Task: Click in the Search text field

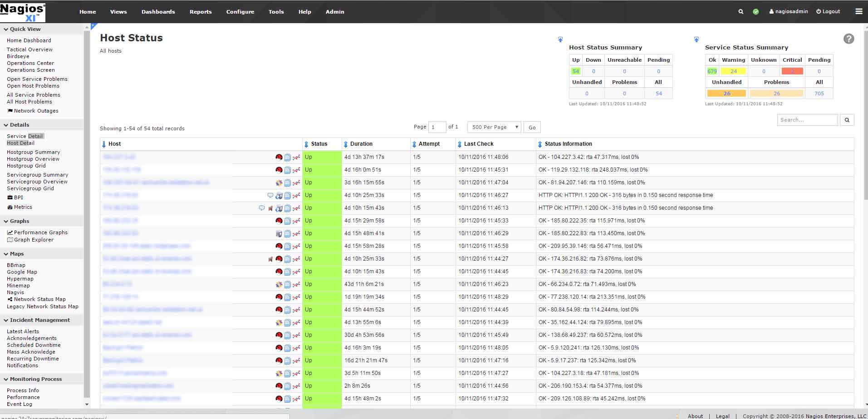Action: click(807, 120)
